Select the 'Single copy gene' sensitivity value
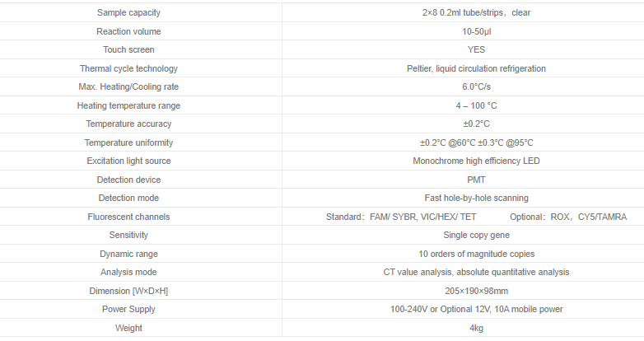The height and width of the screenshot is (341, 644). point(476,235)
